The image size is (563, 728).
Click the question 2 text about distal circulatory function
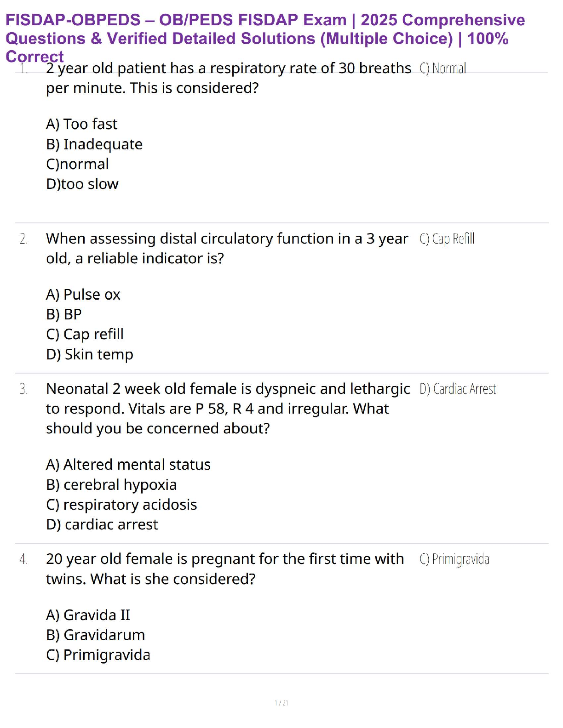point(226,248)
